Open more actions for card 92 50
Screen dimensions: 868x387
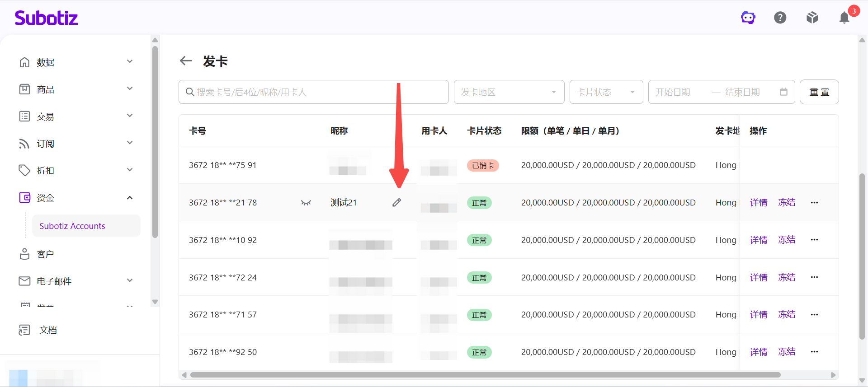point(814,352)
